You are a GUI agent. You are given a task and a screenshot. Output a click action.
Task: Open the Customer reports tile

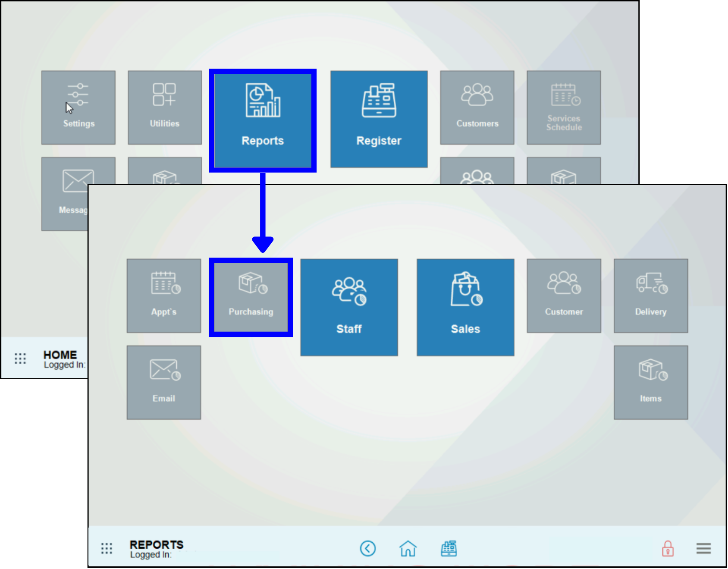coord(564,296)
